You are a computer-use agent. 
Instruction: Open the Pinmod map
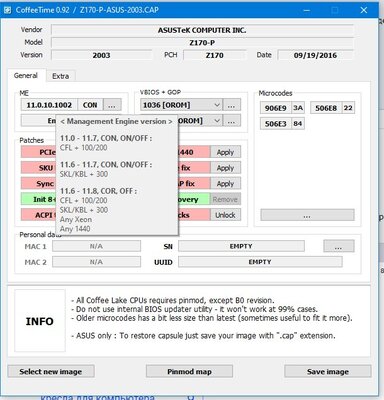[189, 371]
